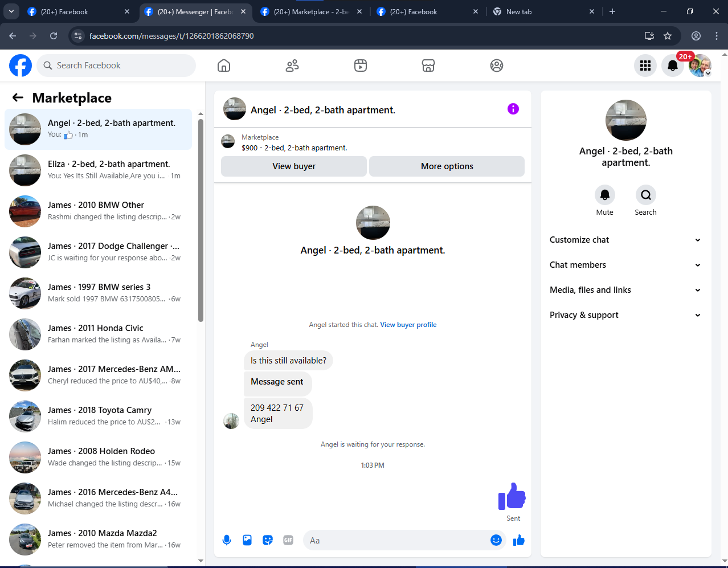Click the More options button
The image size is (728, 568).
pos(447,166)
